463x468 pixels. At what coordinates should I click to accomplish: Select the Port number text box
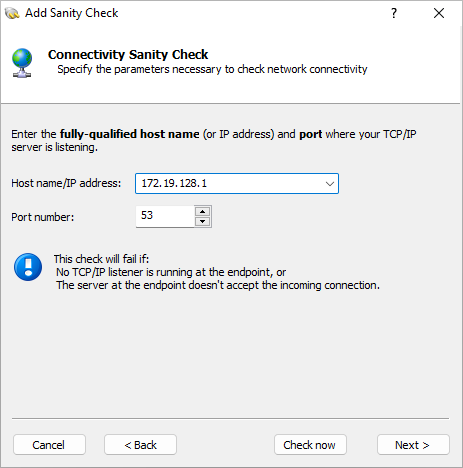click(x=165, y=216)
